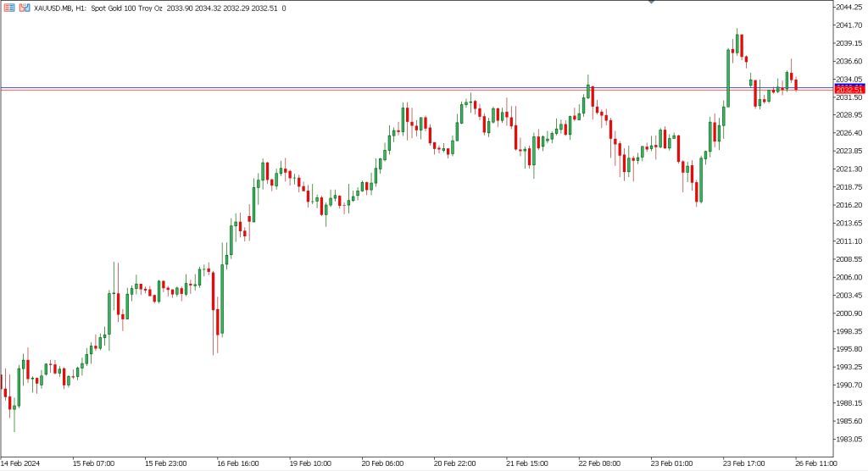Click the 1995.80 price scale label
The height and width of the screenshot is (471, 868).
coord(849,349)
